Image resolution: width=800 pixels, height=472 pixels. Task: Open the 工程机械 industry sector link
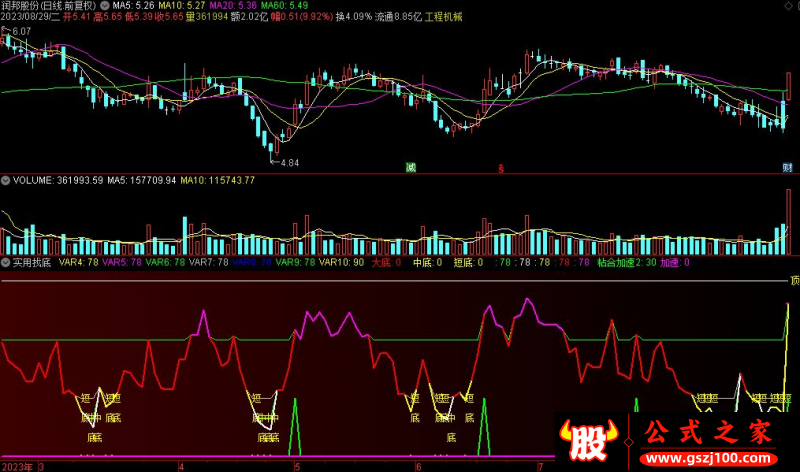pos(443,17)
